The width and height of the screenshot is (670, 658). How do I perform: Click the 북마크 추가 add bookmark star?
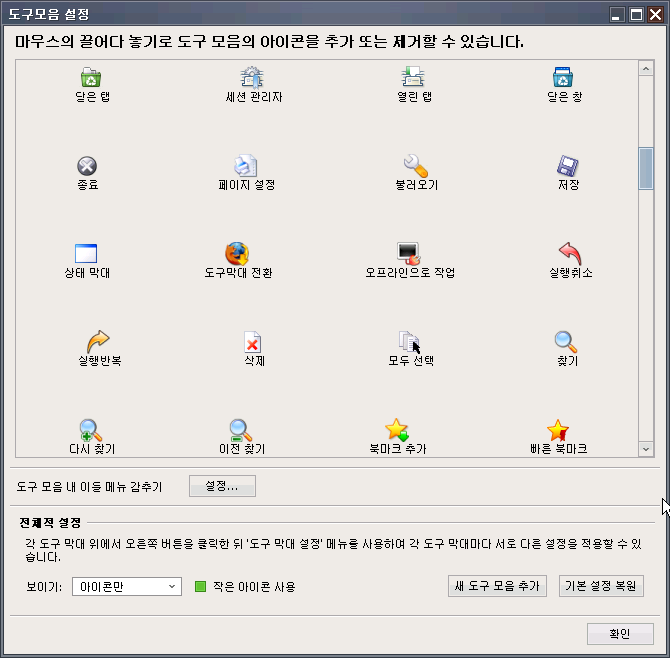[397, 430]
